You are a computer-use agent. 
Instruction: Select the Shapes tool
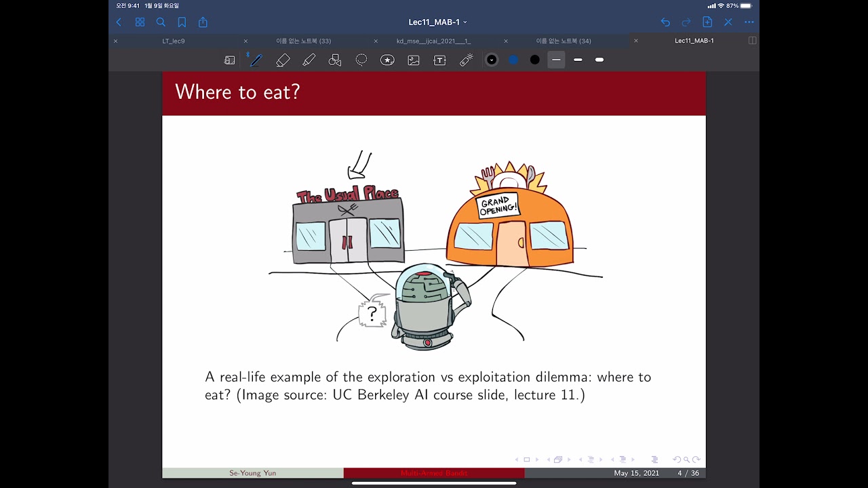[335, 60]
